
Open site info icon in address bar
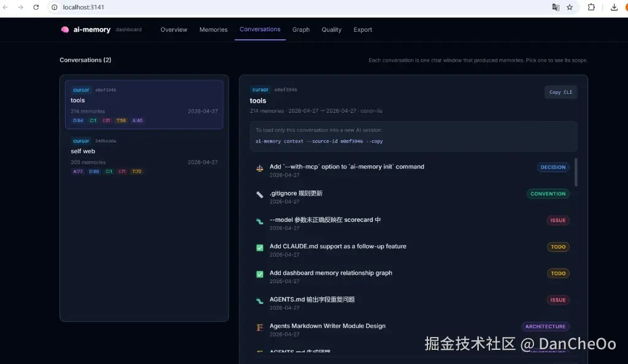pyautogui.click(x=55, y=7)
